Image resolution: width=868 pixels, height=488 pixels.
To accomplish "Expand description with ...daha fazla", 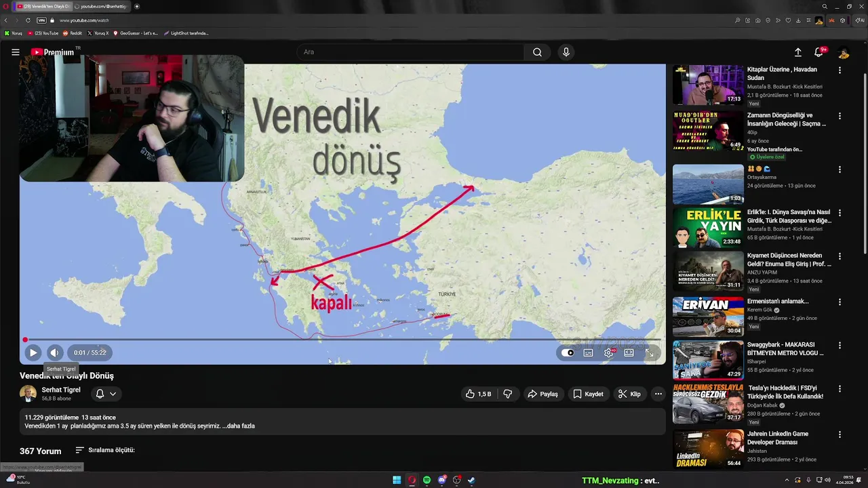I will pyautogui.click(x=239, y=426).
